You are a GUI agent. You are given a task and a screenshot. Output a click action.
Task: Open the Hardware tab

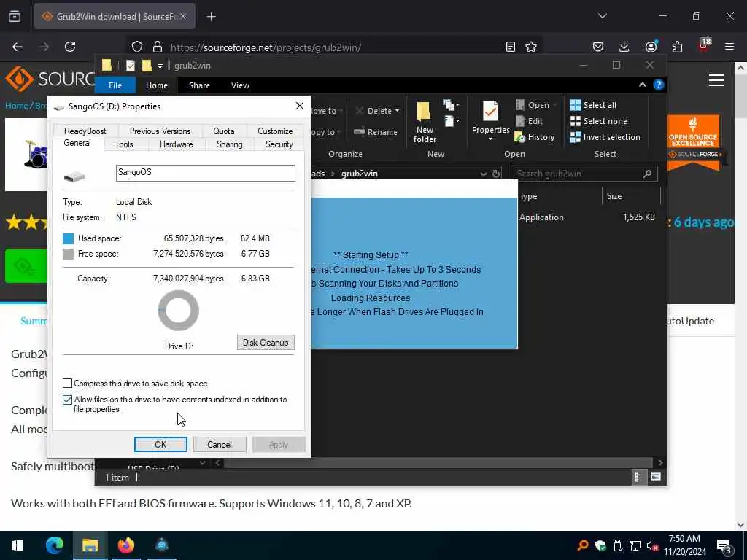click(177, 144)
